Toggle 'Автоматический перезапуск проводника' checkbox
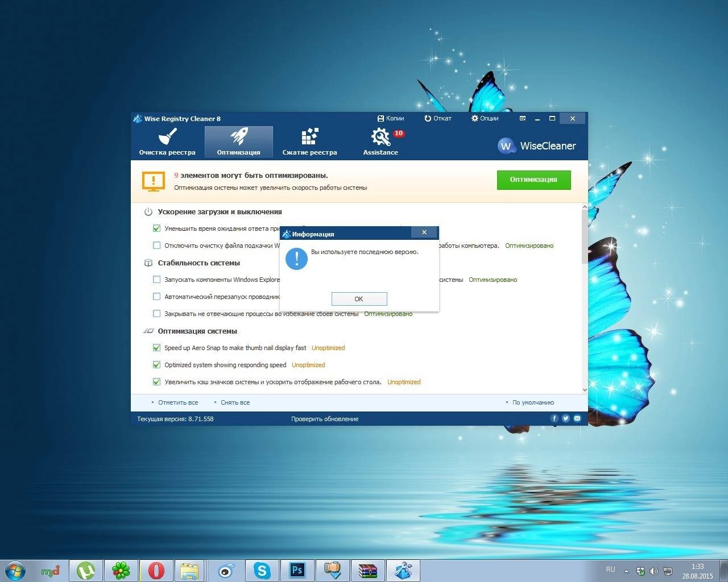The width and height of the screenshot is (728, 582). tap(156, 297)
